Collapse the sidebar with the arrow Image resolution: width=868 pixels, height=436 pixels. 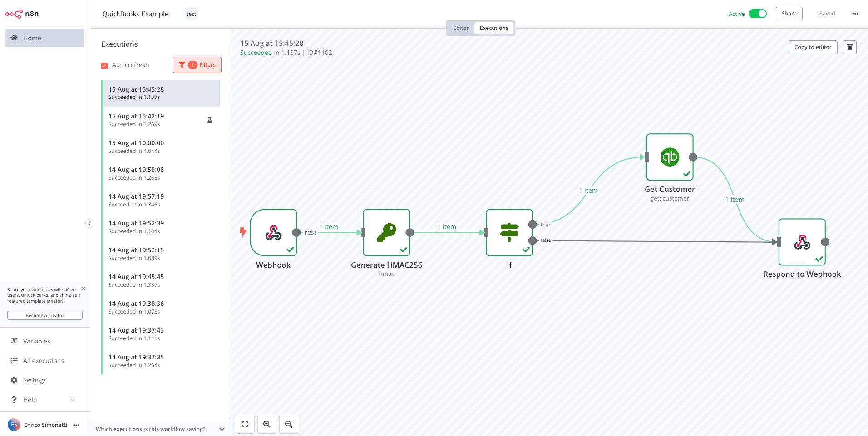click(x=90, y=223)
